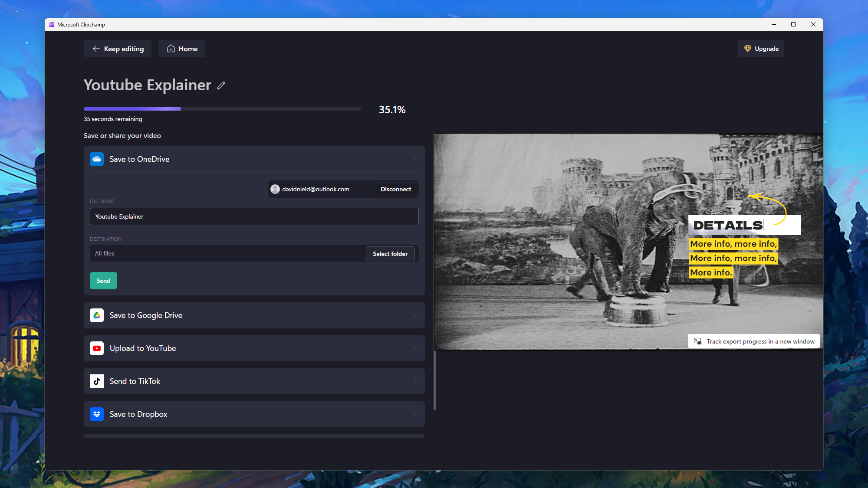Click the Disconnect account button
Image resolution: width=868 pixels, height=488 pixels.
[x=396, y=189]
